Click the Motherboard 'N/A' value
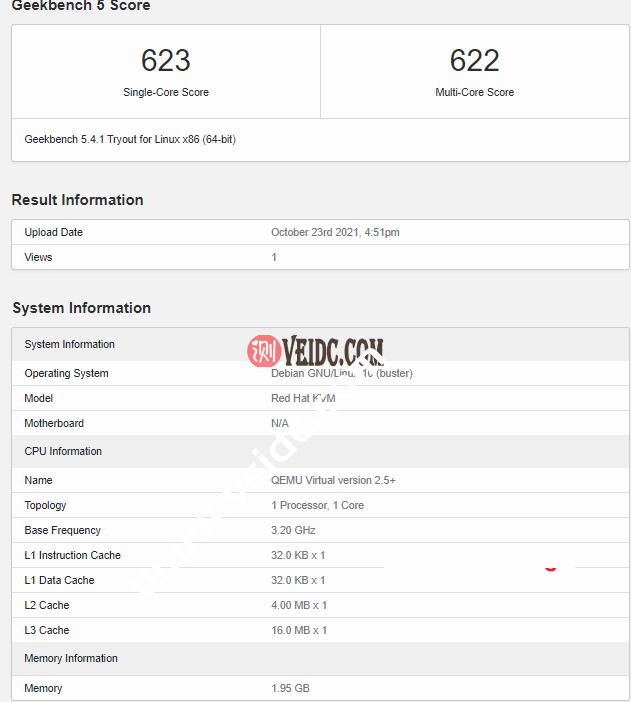Image resolution: width=631 pixels, height=702 pixels. (x=280, y=424)
